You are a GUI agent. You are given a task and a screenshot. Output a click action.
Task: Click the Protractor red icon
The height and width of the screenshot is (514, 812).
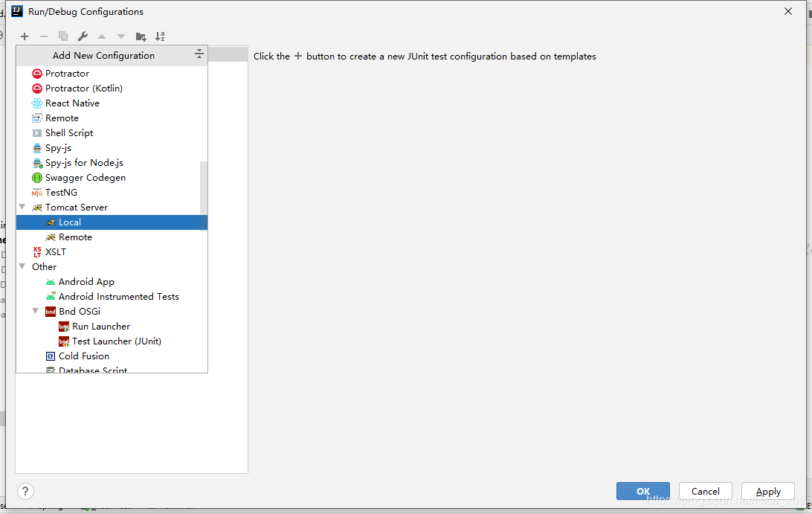[x=36, y=74]
